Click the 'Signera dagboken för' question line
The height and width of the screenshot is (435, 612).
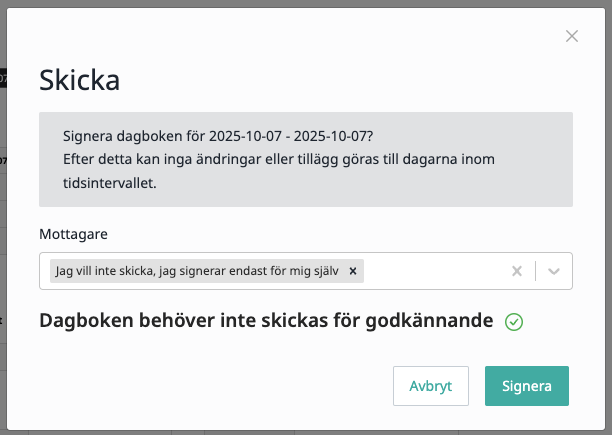pyautogui.click(x=218, y=136)
